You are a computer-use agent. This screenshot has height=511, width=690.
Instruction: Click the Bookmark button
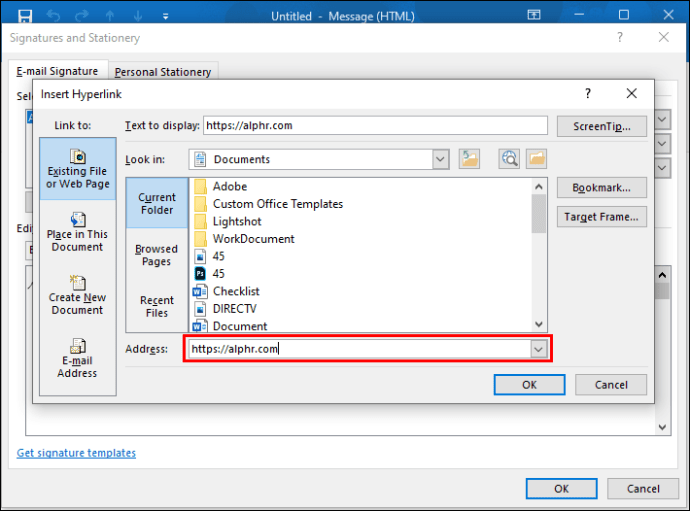602,188
